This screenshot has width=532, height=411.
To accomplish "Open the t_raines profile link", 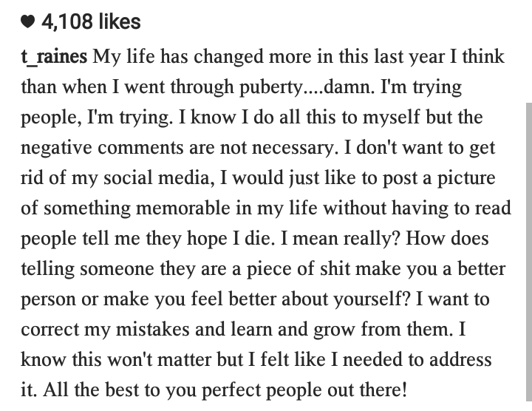I will tap(54, 57).
